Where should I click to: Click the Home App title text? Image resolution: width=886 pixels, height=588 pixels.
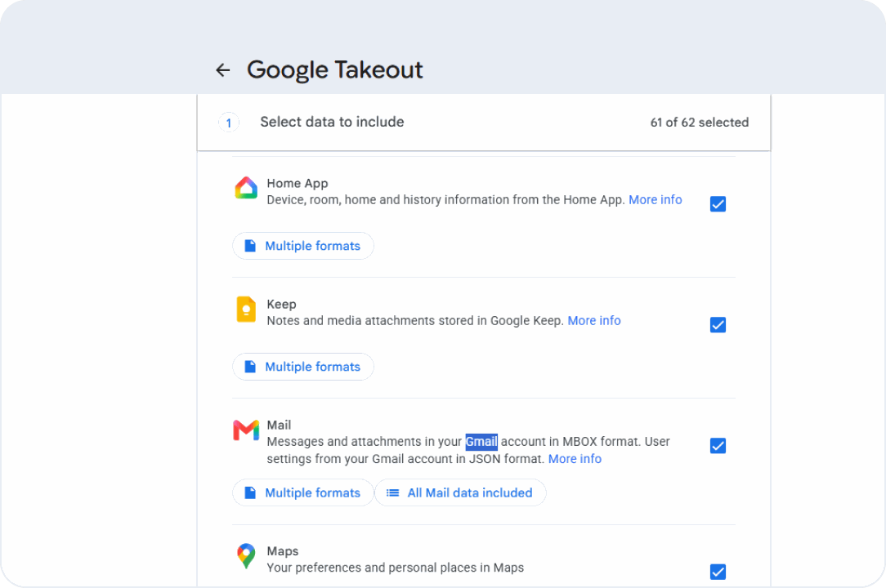298,184
